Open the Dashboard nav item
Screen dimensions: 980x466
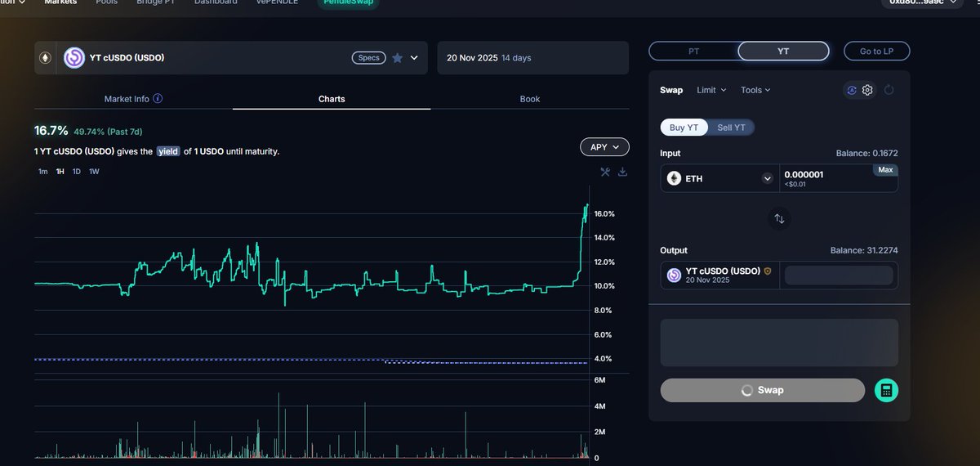216,2
